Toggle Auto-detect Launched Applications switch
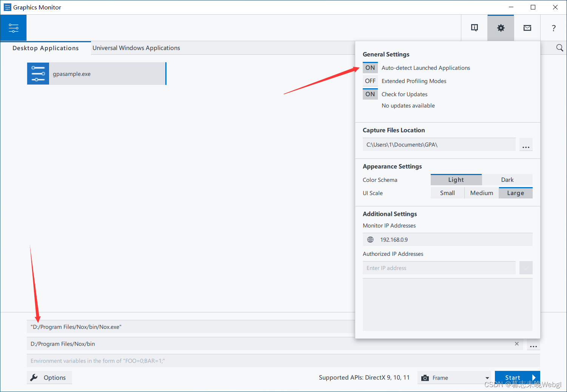Viewport: 567px width, 392px height. coord(370,68)
